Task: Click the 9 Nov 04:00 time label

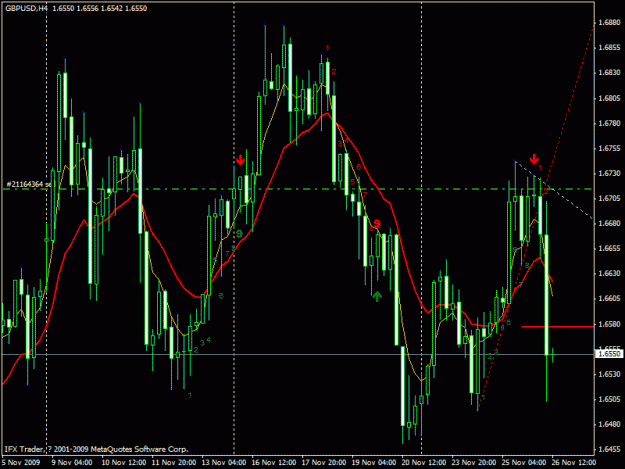Action: coord(72,462)
